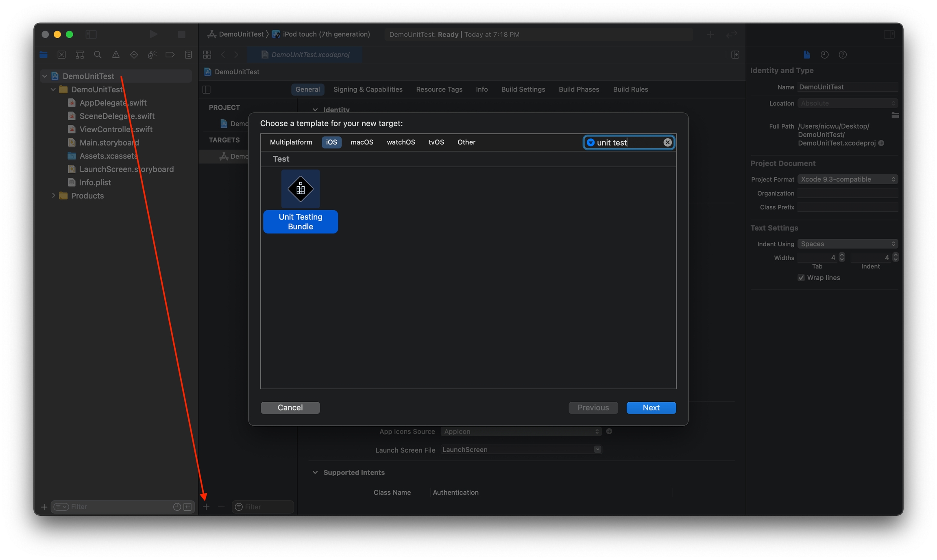Expand the Products folder
This screenshot has width=937, height=560.
pyautogui.click(x=53, y=196)
